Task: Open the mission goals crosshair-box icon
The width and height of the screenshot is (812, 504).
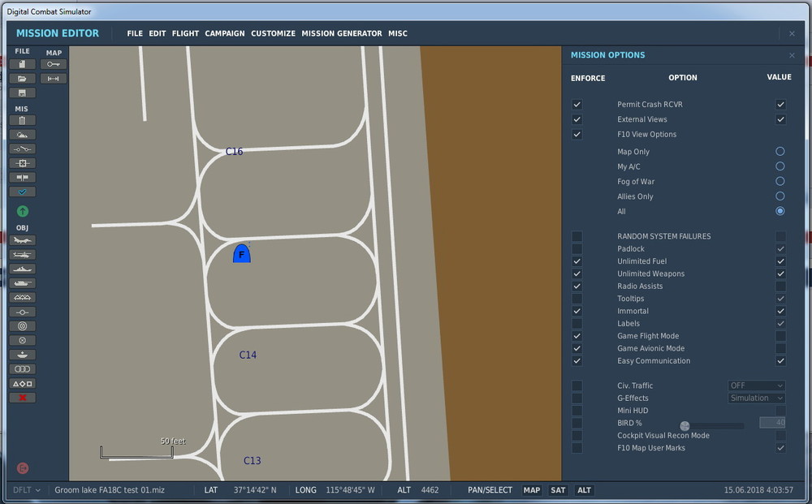Action: pyautogui.click(x=22, y=163)
